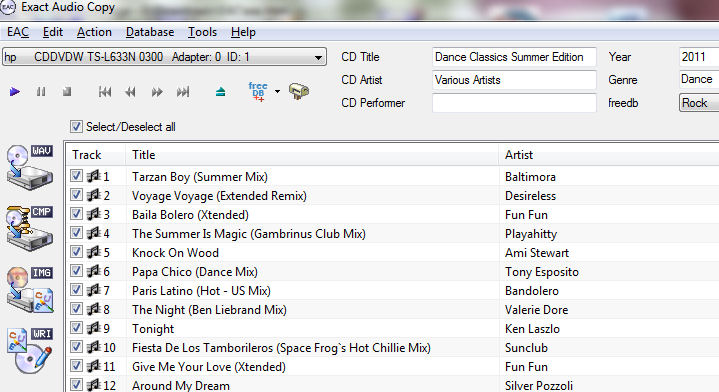This screenshot has height=392, width=719.
Task: Uncheck track 4 Summer Is Magic checkbox
Action: pyautogui.click(x=76, y=233)
